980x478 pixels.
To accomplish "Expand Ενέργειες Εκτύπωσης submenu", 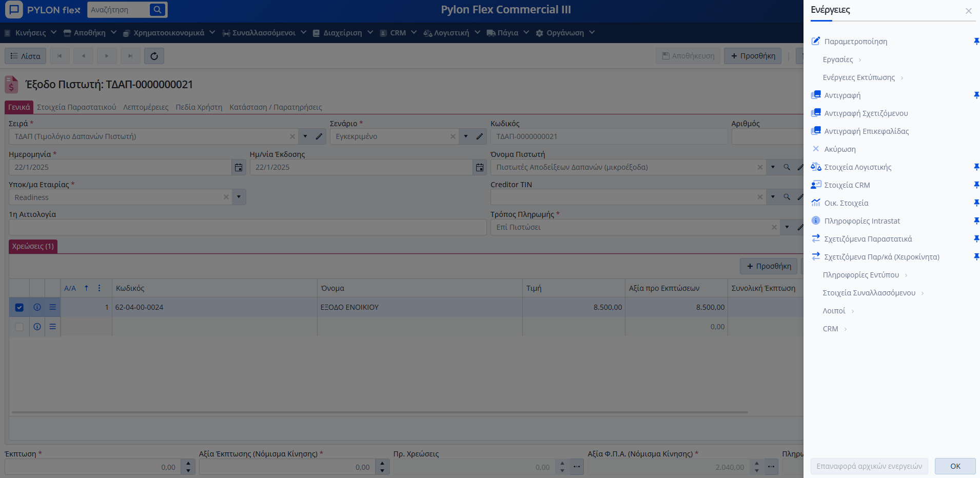I will [863, 77].
